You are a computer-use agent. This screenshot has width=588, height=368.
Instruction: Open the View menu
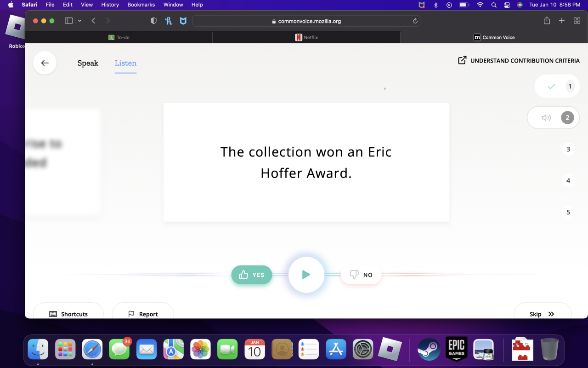87,5
